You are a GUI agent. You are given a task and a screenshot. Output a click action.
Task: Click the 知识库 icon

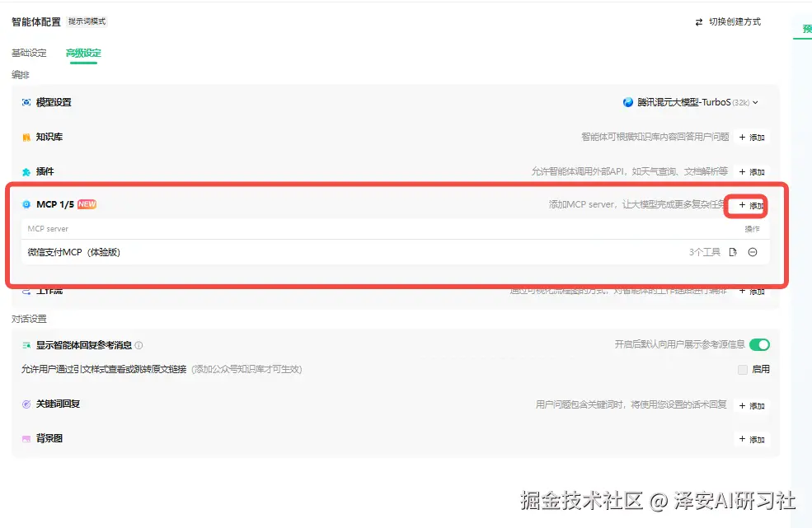pos(26,138)
